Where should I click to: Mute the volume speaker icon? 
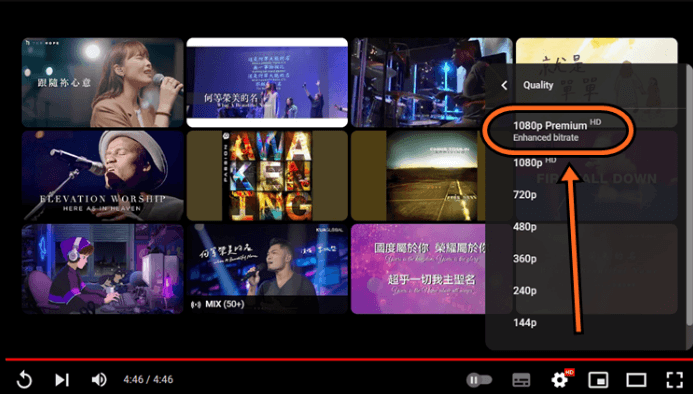click(99, 380)
